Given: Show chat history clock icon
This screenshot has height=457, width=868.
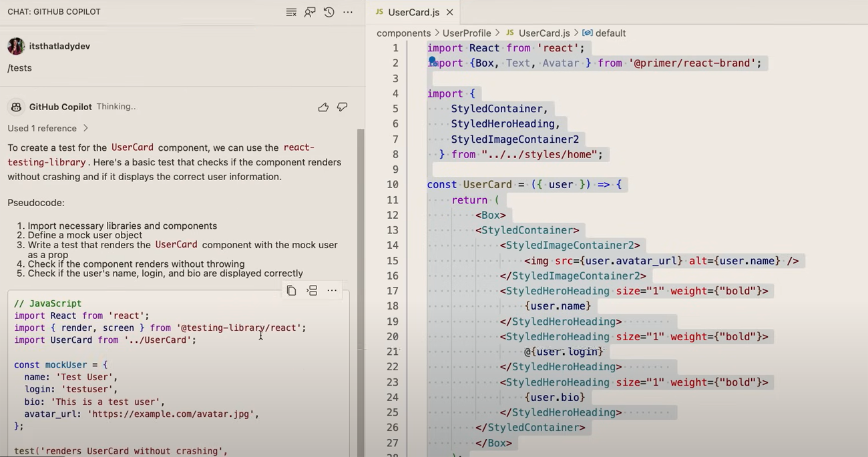Looking at the screenshot, I should point(329,12).
